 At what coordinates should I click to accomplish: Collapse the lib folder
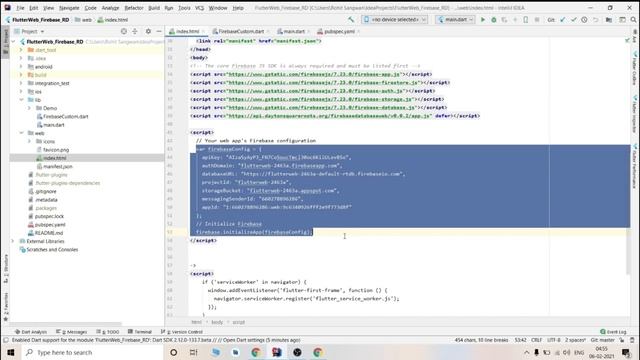[x=21, y=100]
